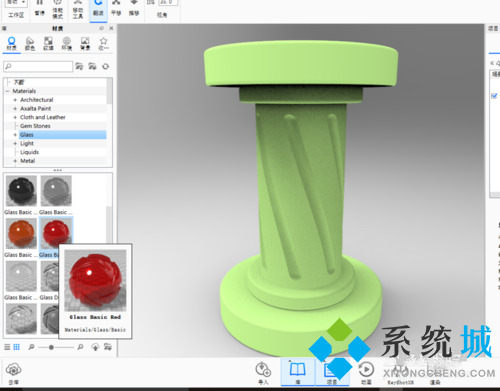Switch to the Favorites star tab

point(104,44)
